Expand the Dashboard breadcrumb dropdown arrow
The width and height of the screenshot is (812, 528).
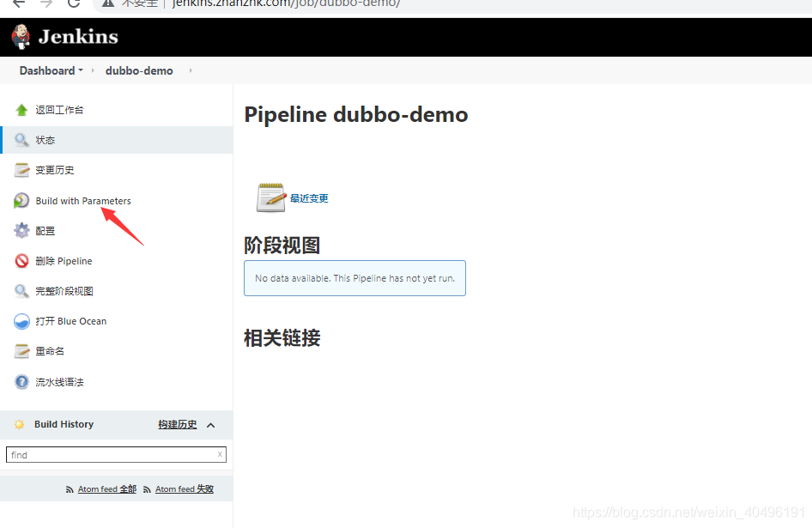coord(81,70)
